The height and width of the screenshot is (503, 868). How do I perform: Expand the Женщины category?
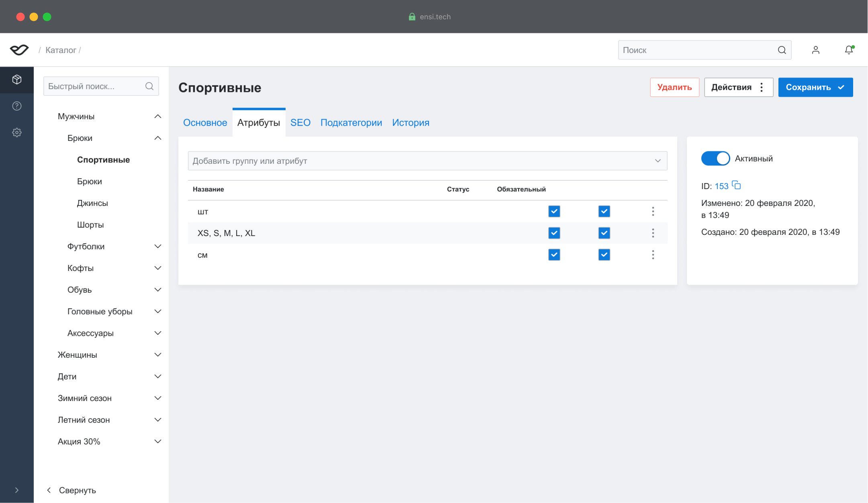pyautogui.click(x=158, y=355)
